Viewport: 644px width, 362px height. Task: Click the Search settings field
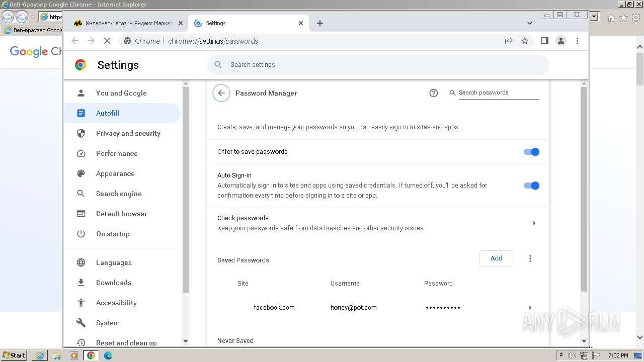[377, 65]
